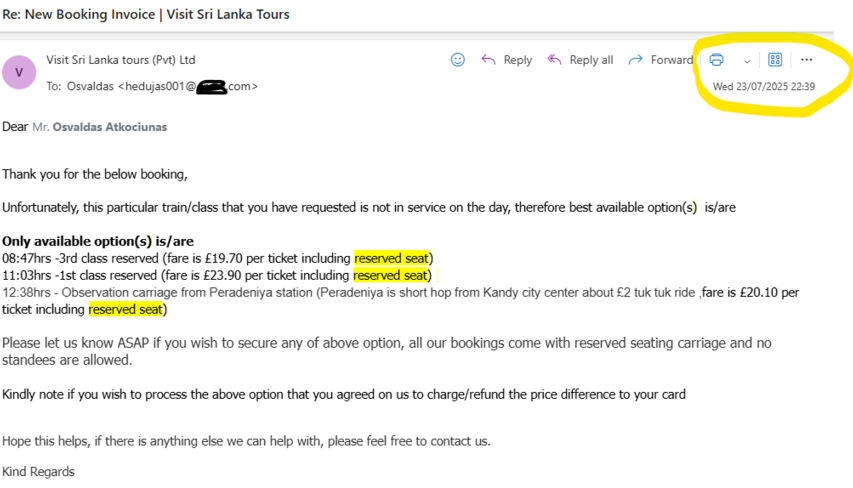This screenshot has height=488, width=853.
Task: Click the received date Wed 23/07/2025 22:39
Action: pos(763,86)
